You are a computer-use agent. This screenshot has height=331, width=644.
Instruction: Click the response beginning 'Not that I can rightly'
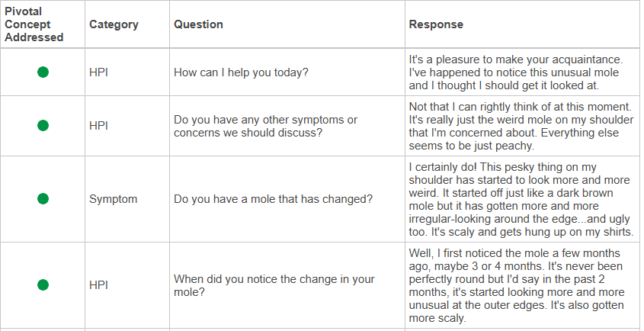point(521,127)
